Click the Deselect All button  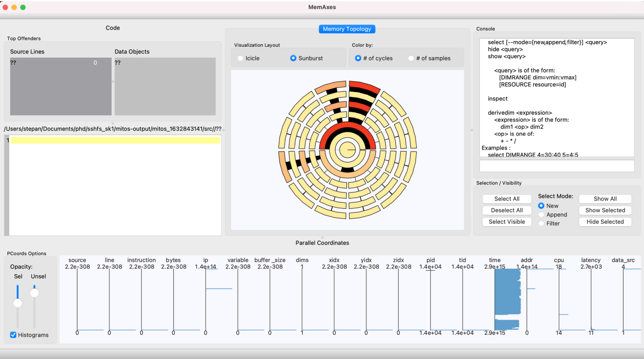click(x=507, y=210)
